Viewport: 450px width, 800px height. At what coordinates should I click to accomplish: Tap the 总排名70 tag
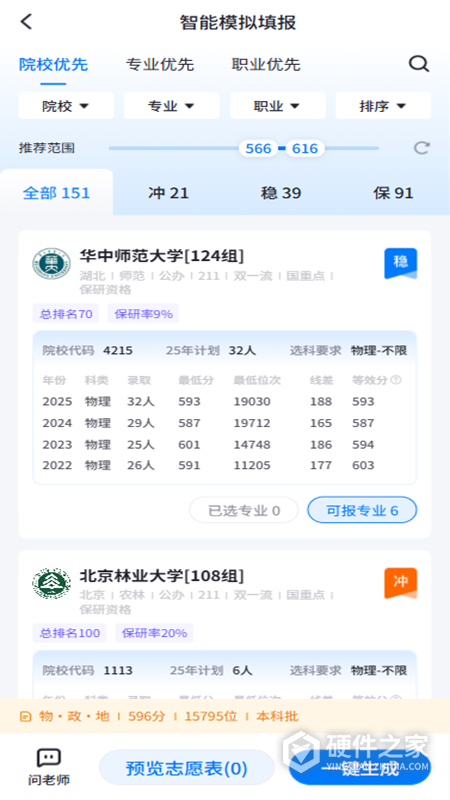[66, 314]
